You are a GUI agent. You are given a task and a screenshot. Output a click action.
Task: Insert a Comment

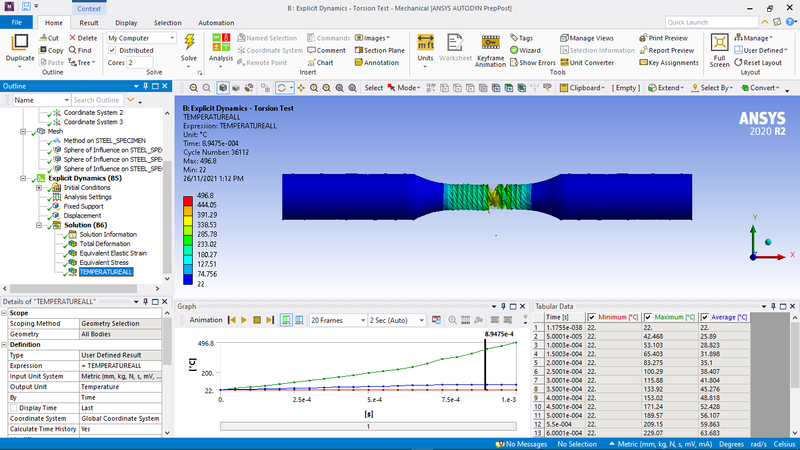point(327,50)
